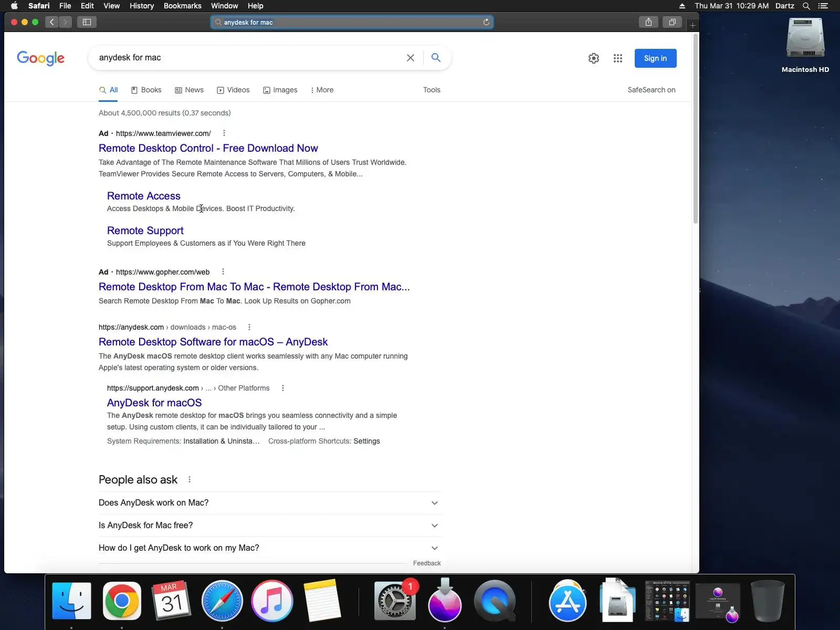
Task: Open Safari's Share button
Action: pos(649,22)
